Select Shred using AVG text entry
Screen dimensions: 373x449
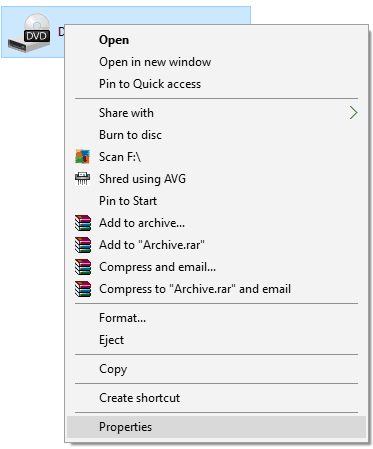[142, 179]
